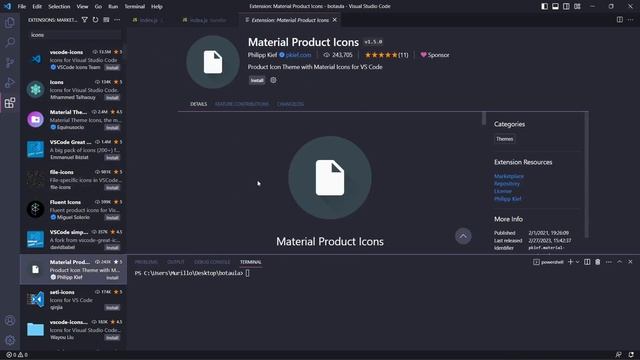The width and height of the screenshot is (640, 360).
Task: Click the Sponsor button
Action: pyautogui.click(x=435, y=55)
